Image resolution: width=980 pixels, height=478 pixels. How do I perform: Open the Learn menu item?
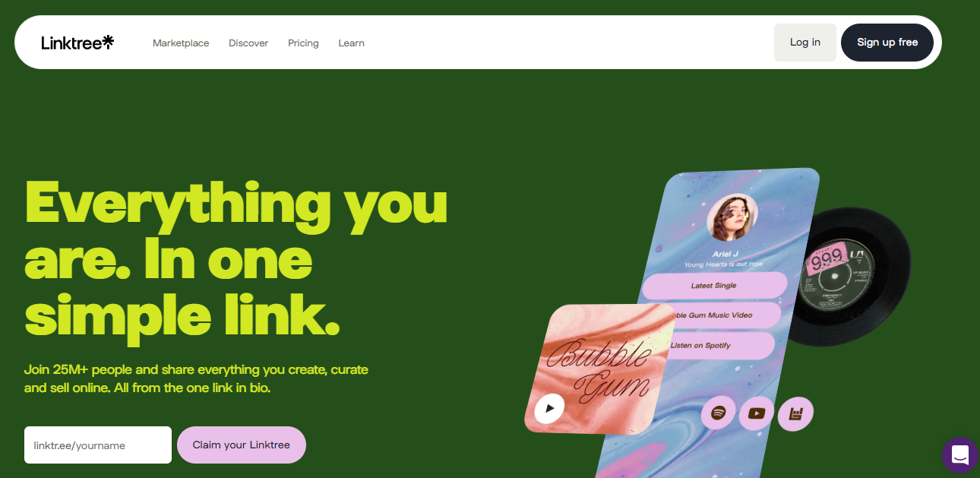point(351,43)
